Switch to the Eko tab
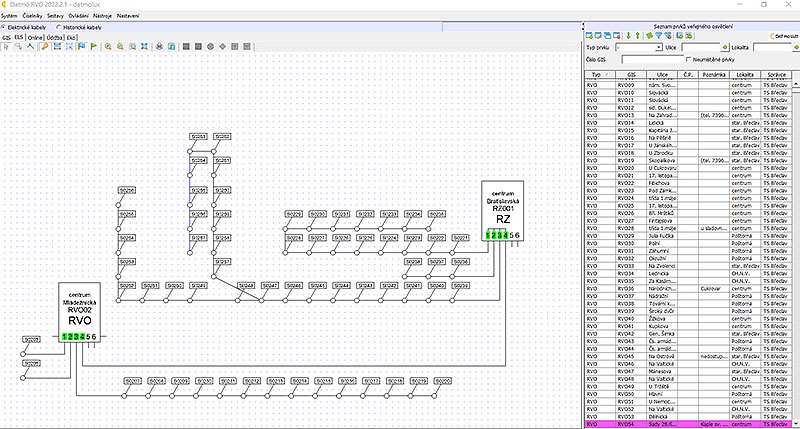The width and height of the screenshot is (800, 429). click(x=71, y=38)
